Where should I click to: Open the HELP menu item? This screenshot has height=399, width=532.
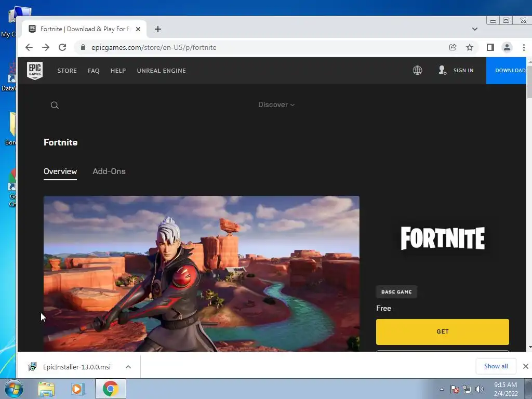118,71
